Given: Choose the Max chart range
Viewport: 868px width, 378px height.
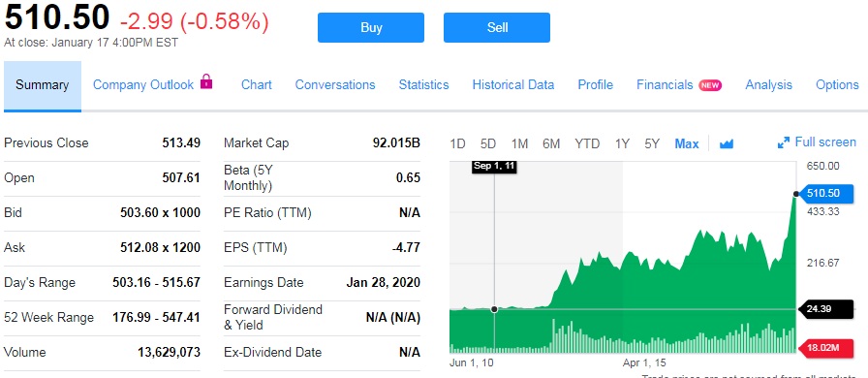Looking at the screenshot, I should [x=687, y=144].
